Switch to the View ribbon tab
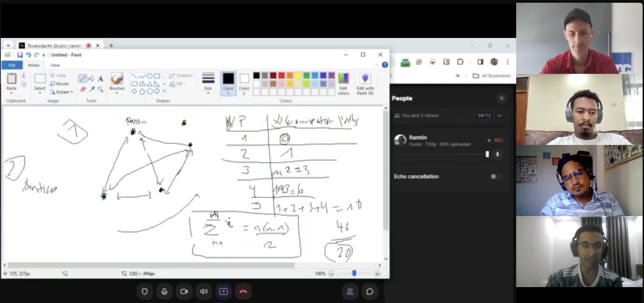644x303 pixels. point(55,65)
